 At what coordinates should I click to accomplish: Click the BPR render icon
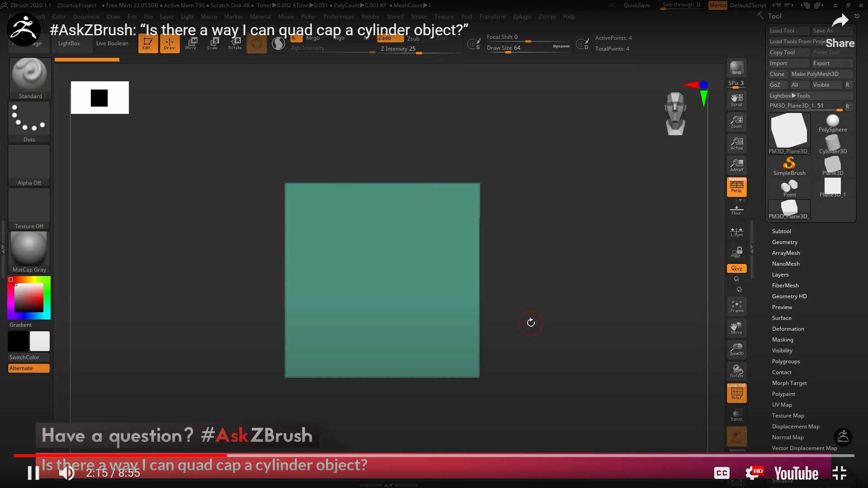(736, 68)
